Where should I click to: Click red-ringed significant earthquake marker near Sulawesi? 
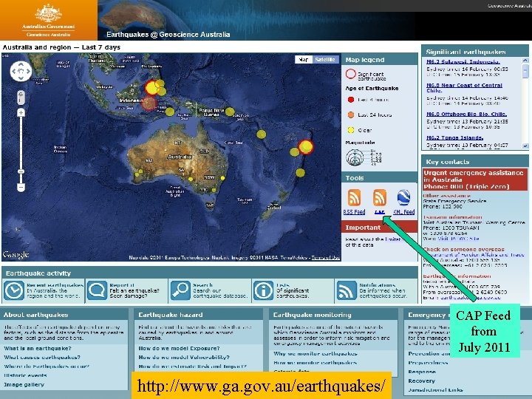coord(152,88)
